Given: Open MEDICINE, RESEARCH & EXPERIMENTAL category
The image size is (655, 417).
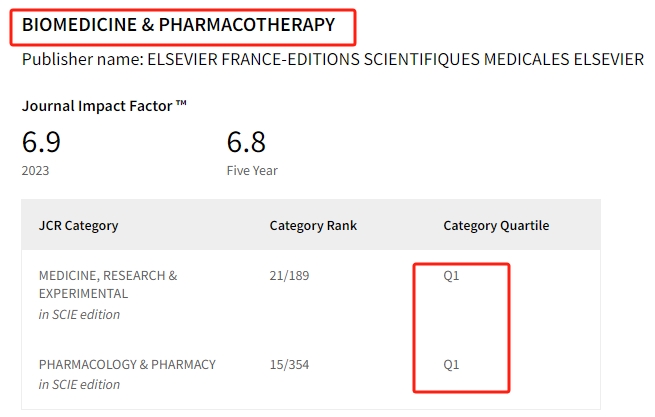Looking at the screenshot, I should (x=108, y=285).
